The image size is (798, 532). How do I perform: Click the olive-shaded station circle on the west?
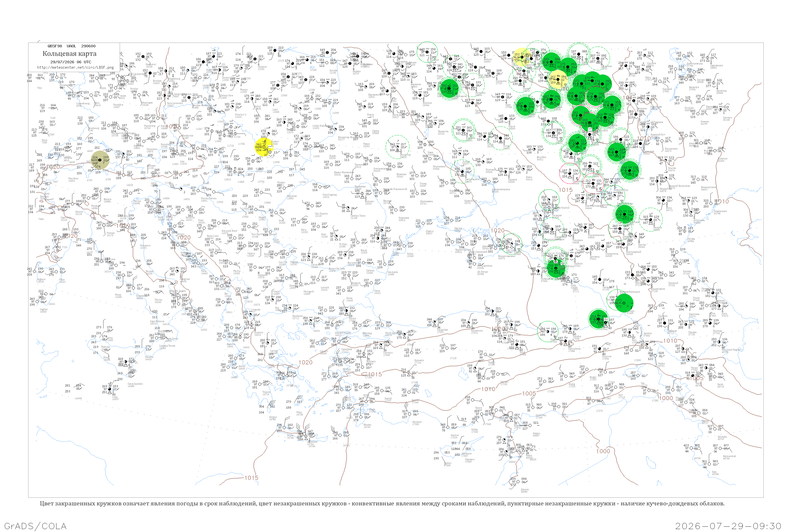(x=100, y=160)
